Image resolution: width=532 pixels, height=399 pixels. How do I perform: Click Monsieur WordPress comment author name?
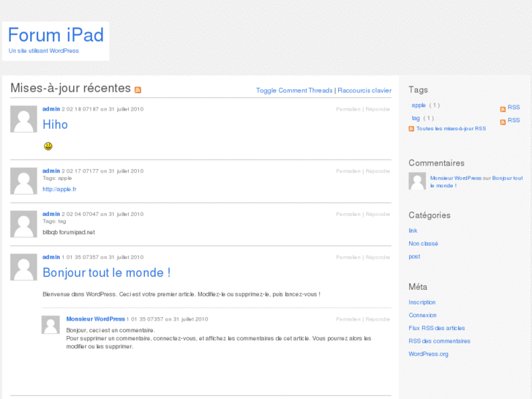pyautogui.click(x=95, y=319)
